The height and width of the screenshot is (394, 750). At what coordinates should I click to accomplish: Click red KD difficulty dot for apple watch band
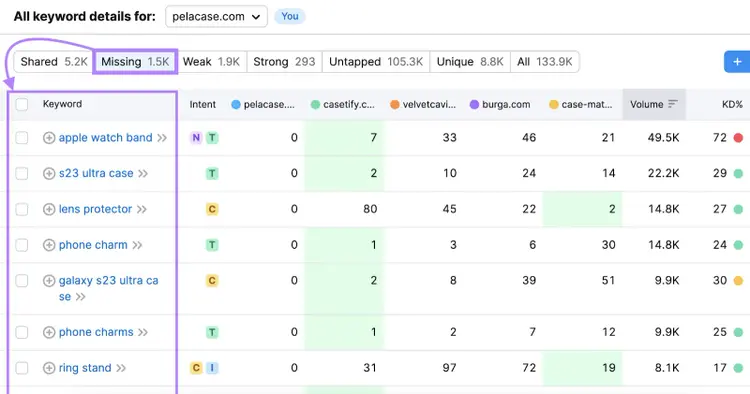pos(738,138)
